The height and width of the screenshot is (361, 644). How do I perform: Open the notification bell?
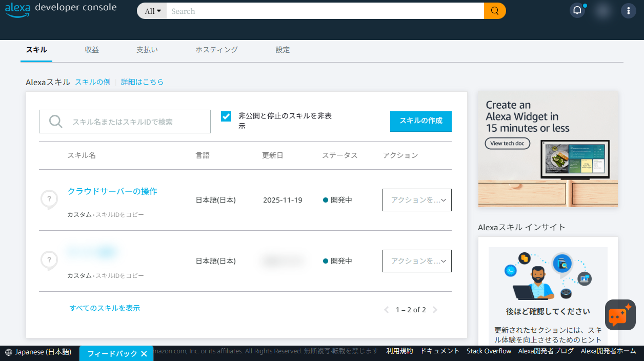pos(577,10)
